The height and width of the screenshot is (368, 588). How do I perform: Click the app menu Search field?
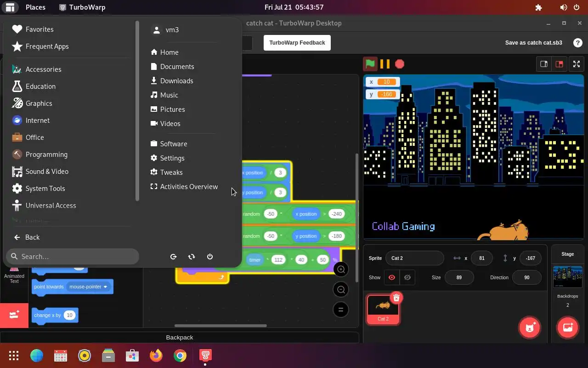[73, 256]
